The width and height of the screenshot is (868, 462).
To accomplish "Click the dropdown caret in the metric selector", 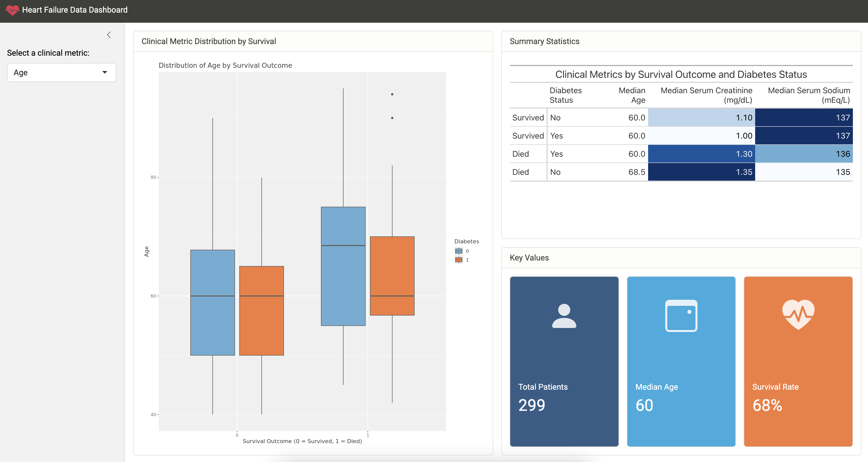I will click(x=105, y=72).
